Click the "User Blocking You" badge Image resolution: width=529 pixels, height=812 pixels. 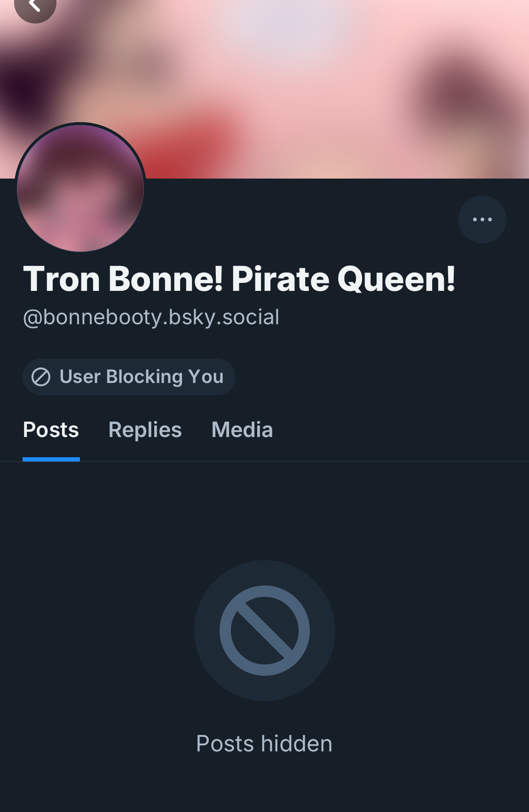(x=129, y=377)
